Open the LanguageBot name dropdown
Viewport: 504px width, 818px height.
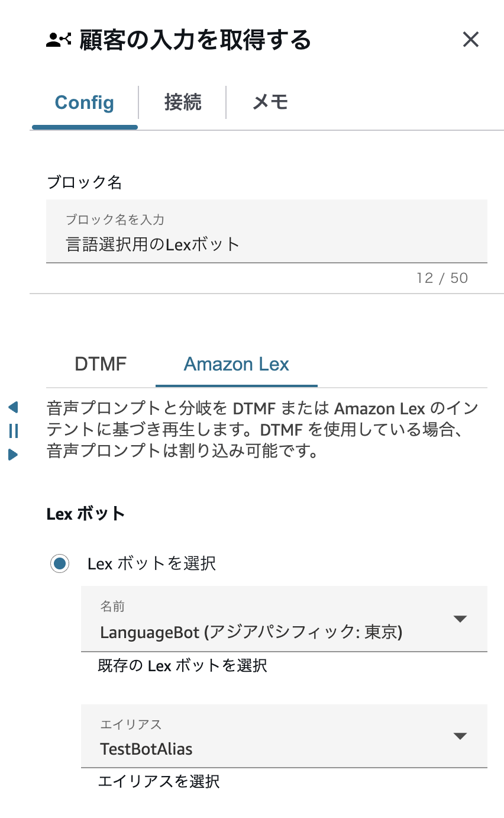266,632
